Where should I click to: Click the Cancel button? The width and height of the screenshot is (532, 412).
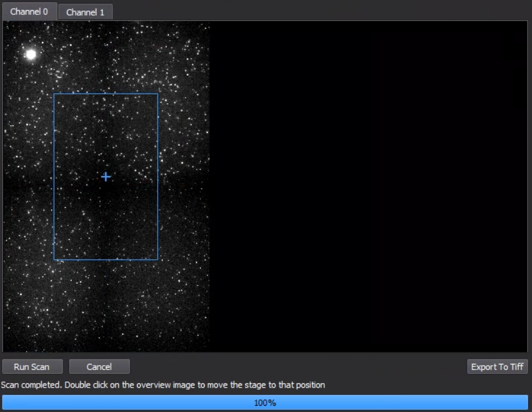(x=100, y=366)
